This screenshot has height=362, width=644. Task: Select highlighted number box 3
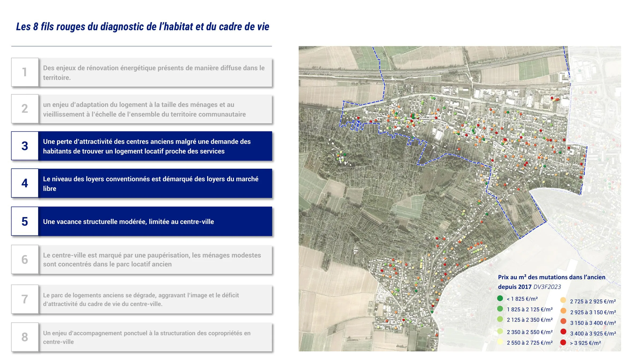(x=25, y=146)
